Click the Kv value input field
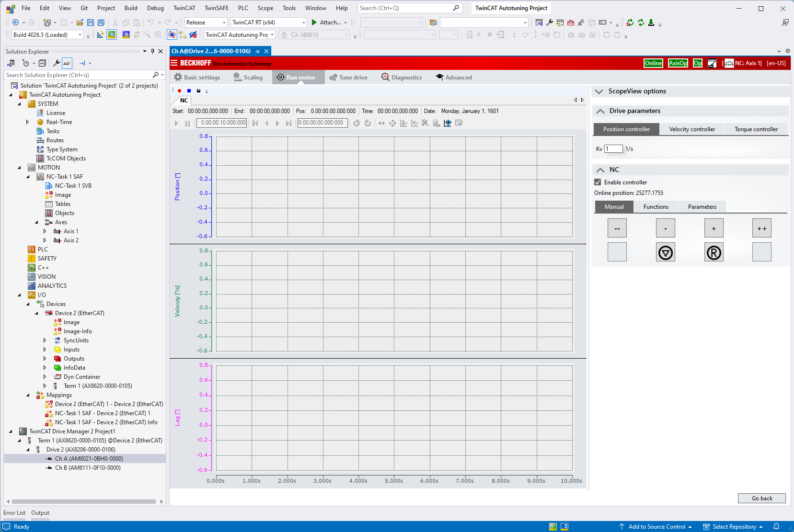 [613, 149]
